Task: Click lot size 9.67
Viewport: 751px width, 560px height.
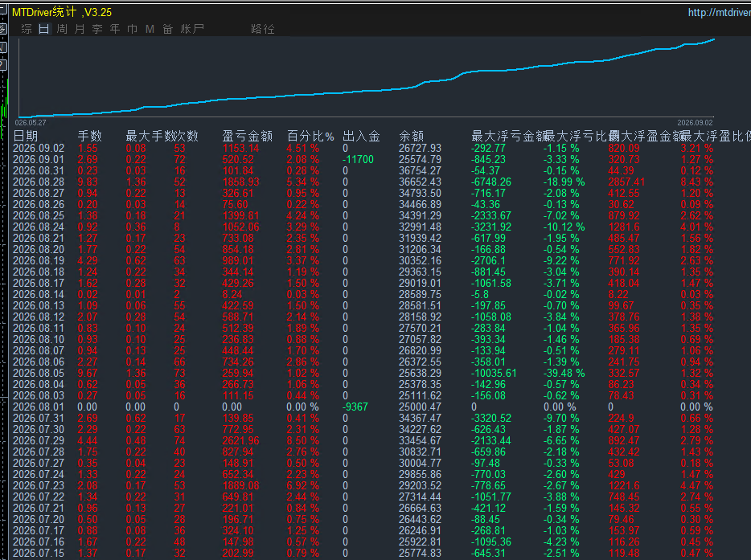Action: pos(88,374)
